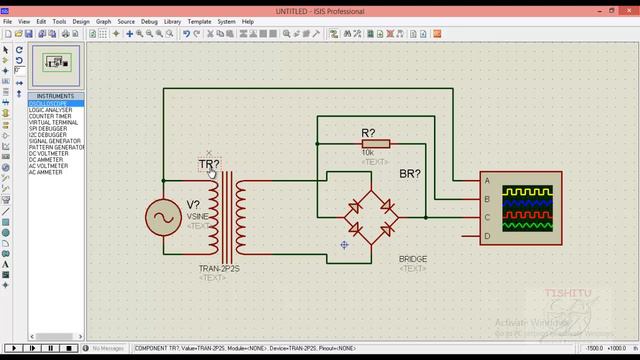Select DC AMMETER in instruments list
Viewport: 640px width, 360px height.
tap(56, 160)
